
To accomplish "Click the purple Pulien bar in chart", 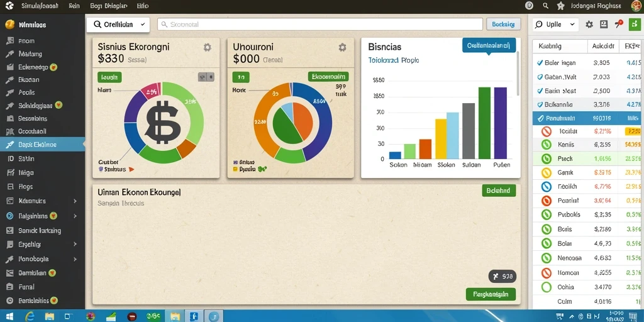I will click(x=500, y=123).
